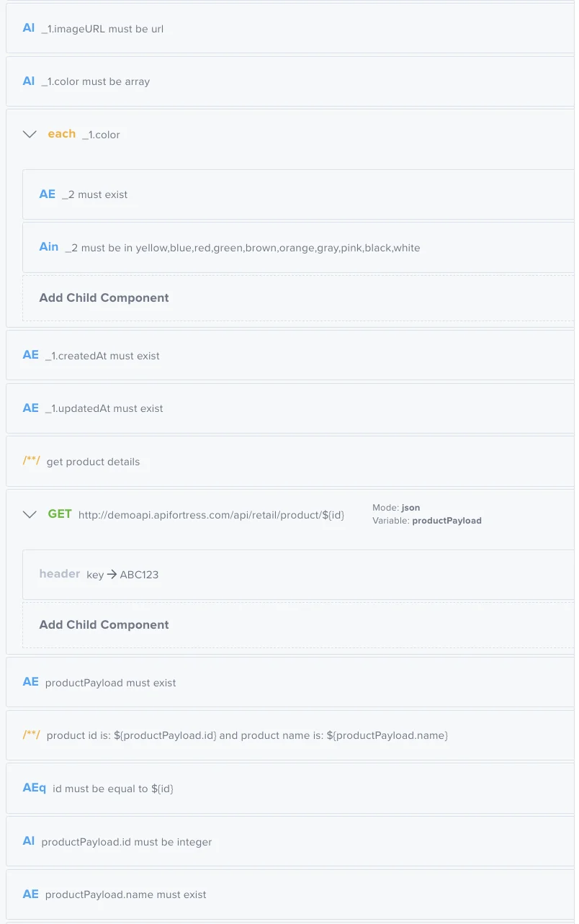This screenshot has width=579, height=924.
Task: Select the product id and name comment row
Action: click(288, 735)
